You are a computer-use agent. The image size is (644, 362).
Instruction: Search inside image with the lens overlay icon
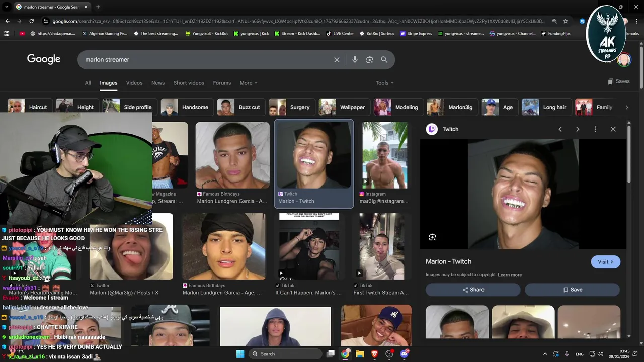432,237
